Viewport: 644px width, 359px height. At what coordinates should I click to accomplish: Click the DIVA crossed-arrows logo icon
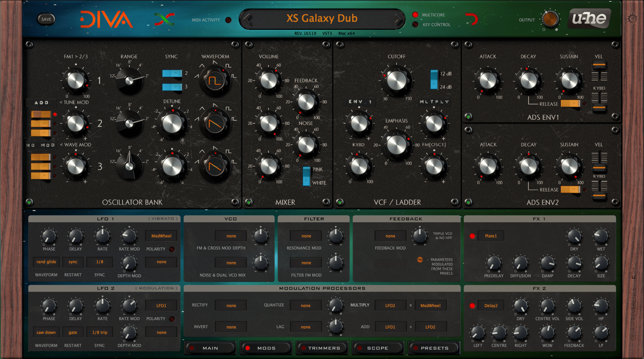pos(164,19)
